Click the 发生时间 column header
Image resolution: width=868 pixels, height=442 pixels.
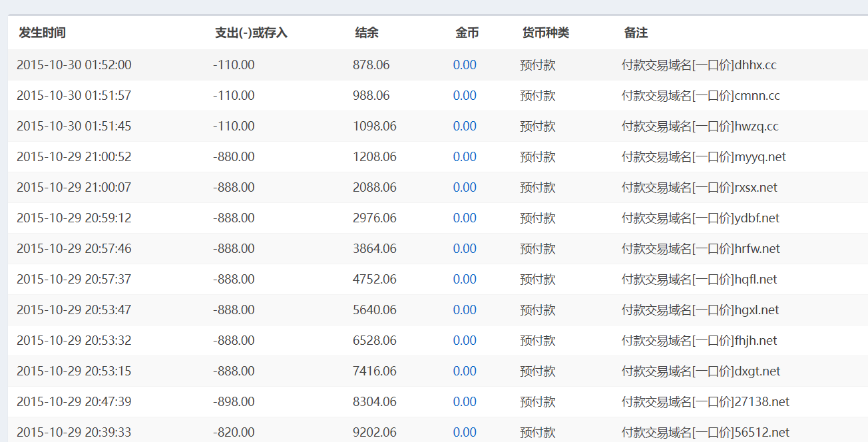pyautogui.click(x=42, y=33)
